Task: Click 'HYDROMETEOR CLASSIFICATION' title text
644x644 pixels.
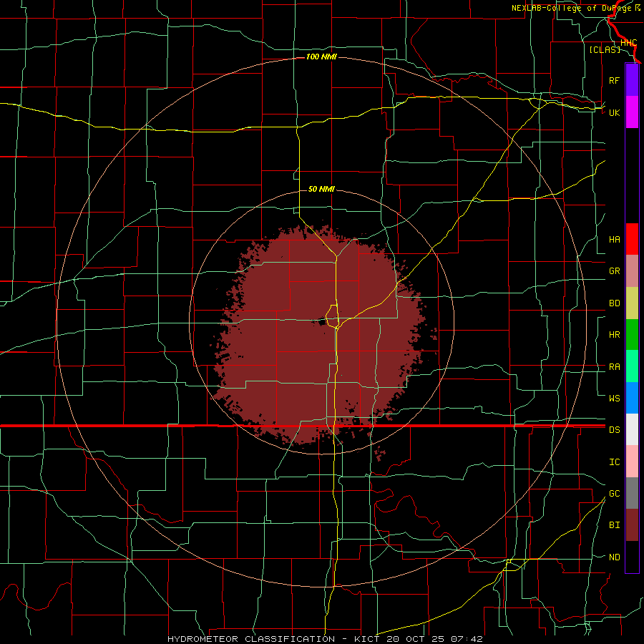Action: pos(251,639)
